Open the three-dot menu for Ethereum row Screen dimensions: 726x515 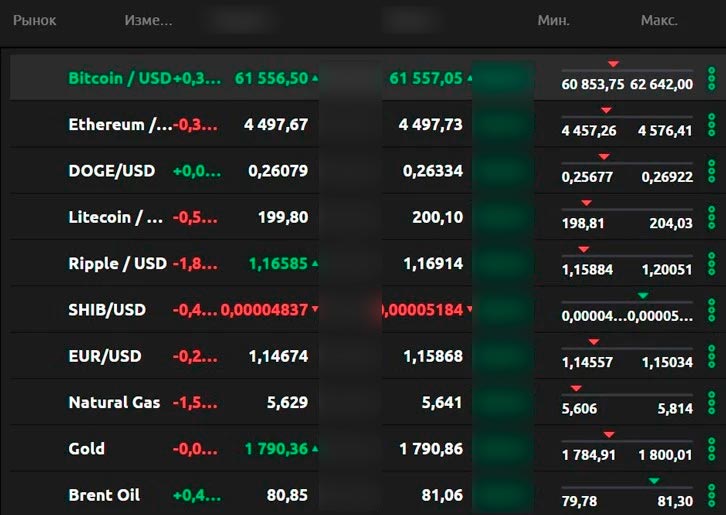(711, 124)
